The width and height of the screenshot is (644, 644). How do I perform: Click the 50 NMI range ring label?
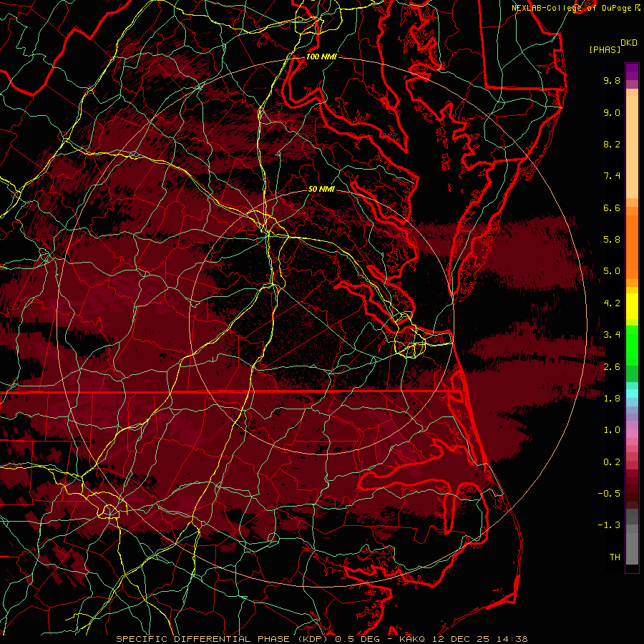(321, 189)
